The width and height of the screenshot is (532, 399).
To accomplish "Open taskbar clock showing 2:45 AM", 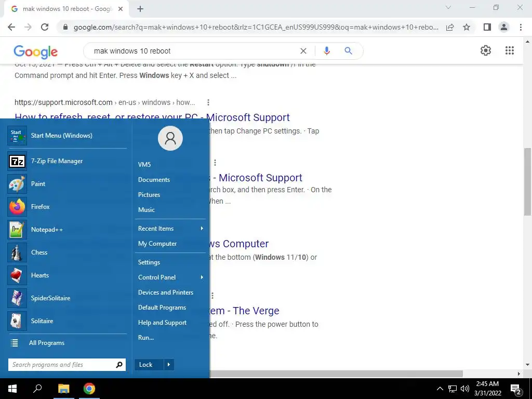I will pos(487,389).
